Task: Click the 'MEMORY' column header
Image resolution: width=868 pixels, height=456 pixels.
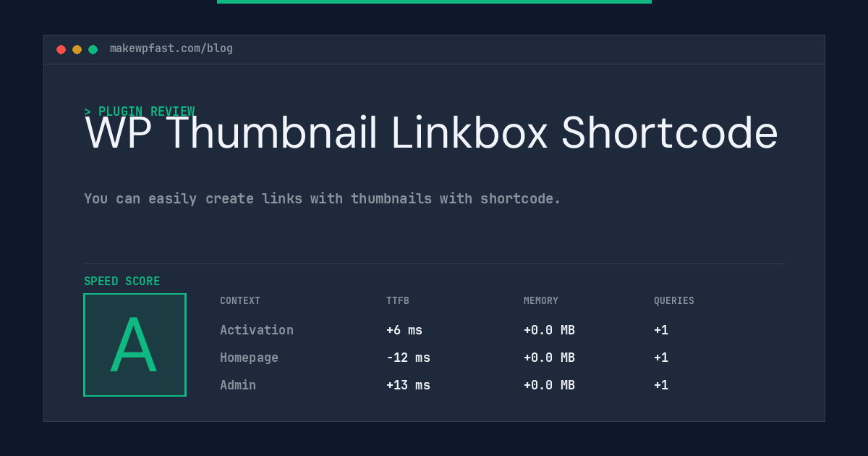Action: point(541,301)
